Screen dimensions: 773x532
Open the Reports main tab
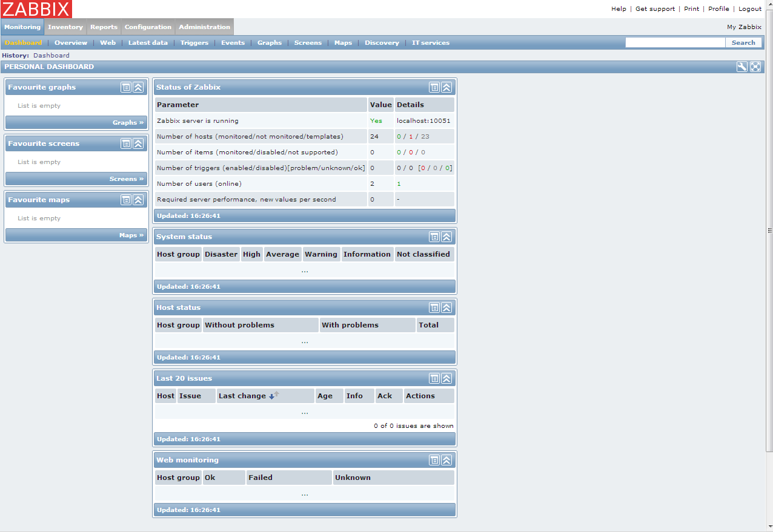coord(104,27)
